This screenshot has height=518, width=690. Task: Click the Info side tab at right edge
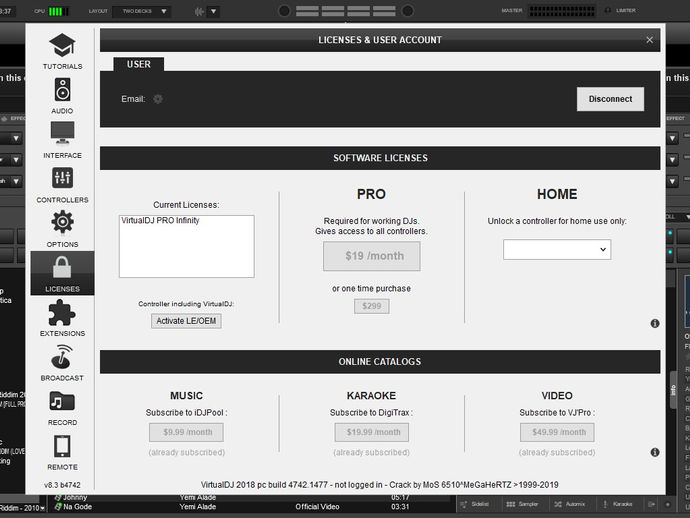tap(673, 390)
